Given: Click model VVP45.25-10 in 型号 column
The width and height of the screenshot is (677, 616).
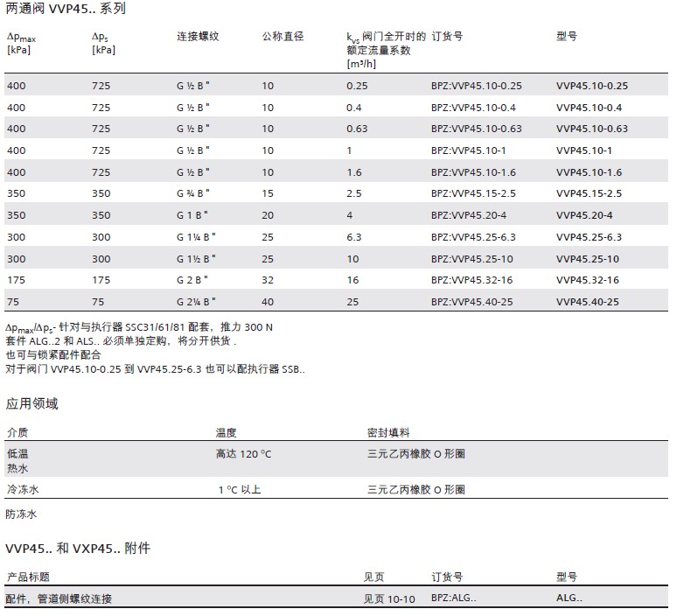Looking at the screenshot, I should point(588,259).
